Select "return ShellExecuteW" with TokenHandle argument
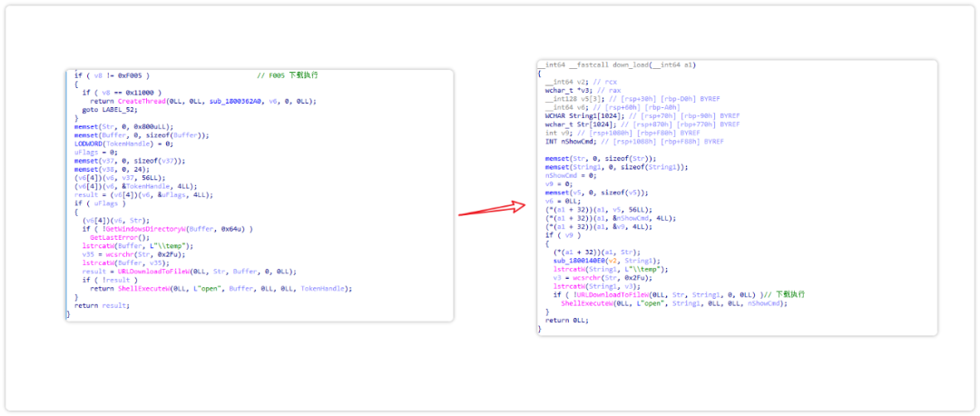Viewport: 980px width, 416px height. (x=220, y=289)
